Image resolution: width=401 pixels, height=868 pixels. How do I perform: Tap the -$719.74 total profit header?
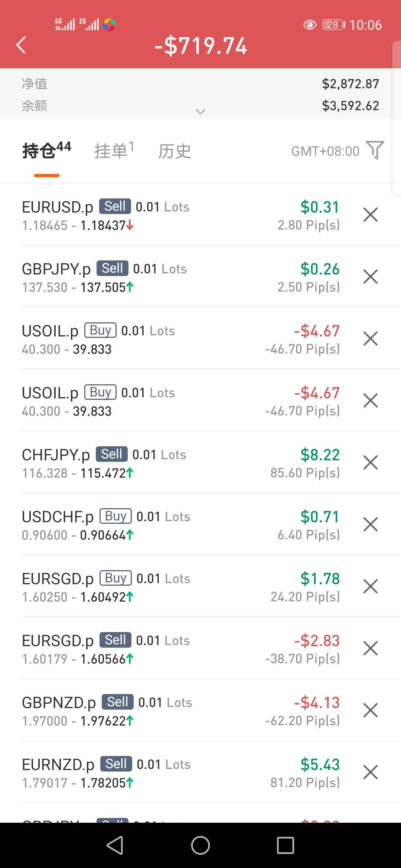tap(200, 46)
